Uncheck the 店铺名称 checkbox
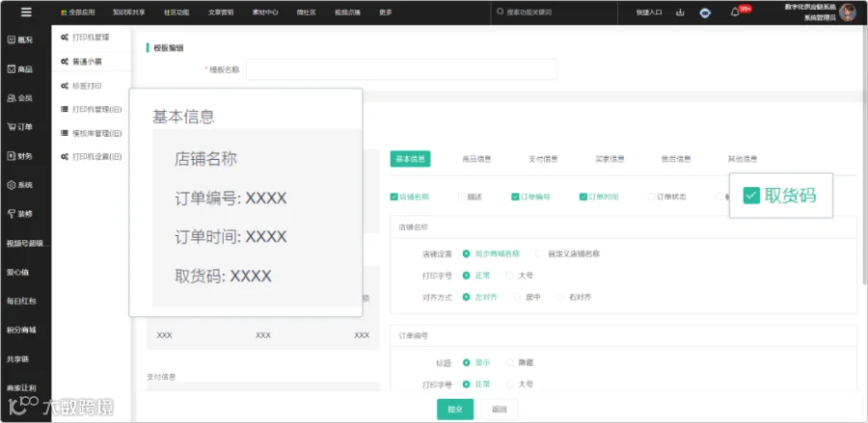 pyautogui.click(x=393, y=197)
